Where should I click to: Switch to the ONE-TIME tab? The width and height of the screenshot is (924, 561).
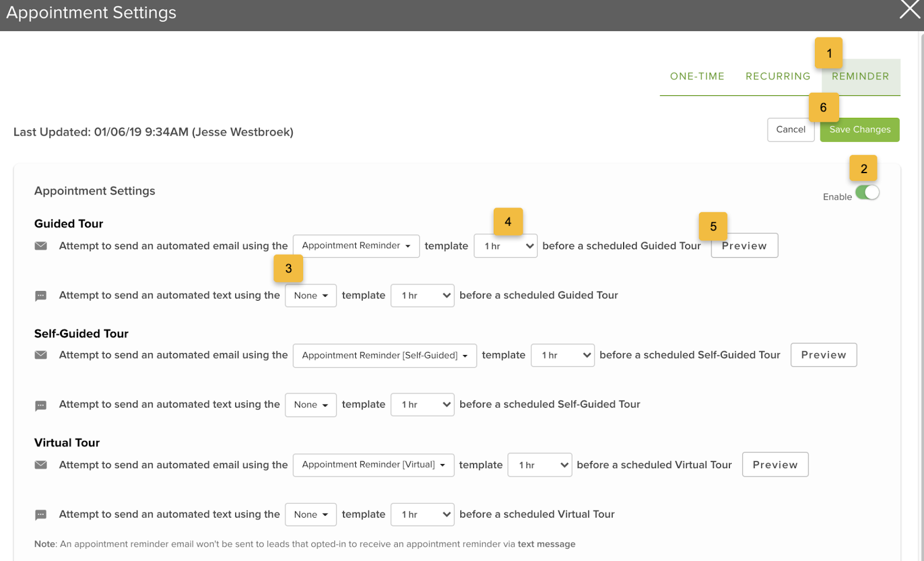[x=696, y=76]
